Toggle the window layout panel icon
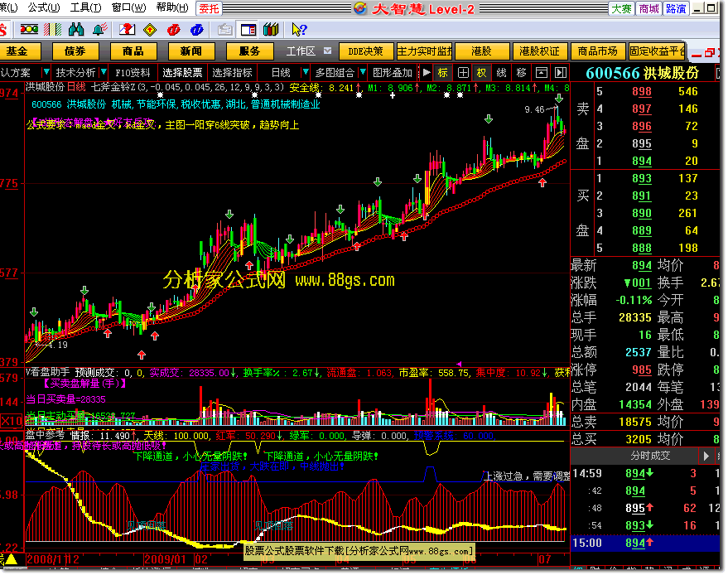Viewport: 728px width, 575px height. point(248,30)
